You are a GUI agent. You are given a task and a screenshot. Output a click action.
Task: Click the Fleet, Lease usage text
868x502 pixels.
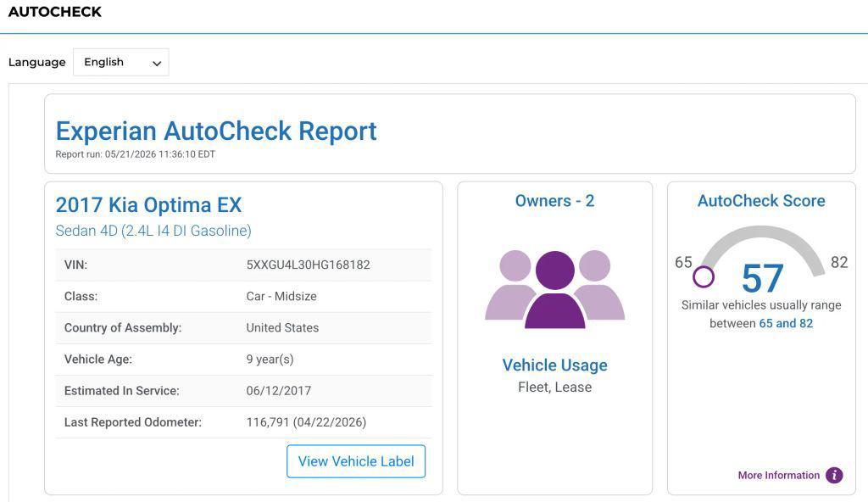point(554,387)
